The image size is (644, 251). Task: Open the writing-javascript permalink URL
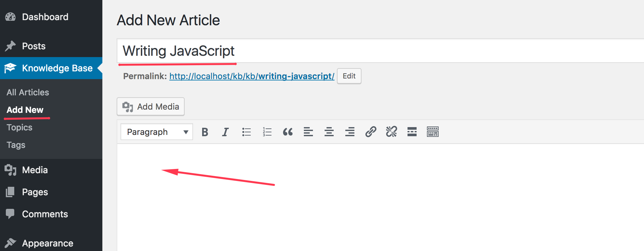252,76
